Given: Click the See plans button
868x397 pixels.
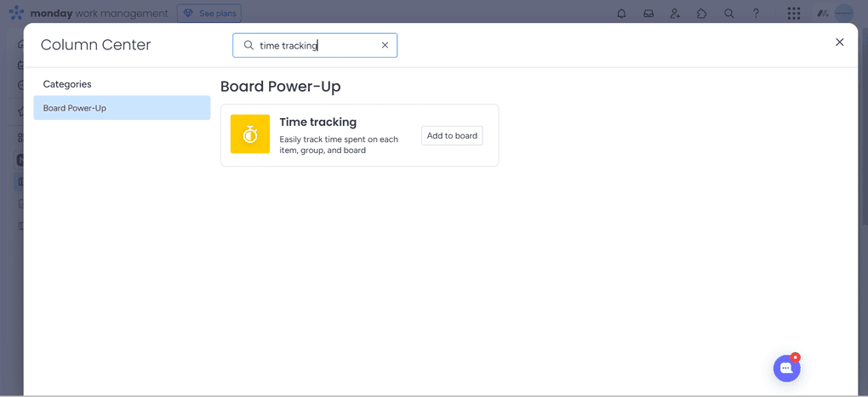Looking at the screenshot, I should [209, 14].
